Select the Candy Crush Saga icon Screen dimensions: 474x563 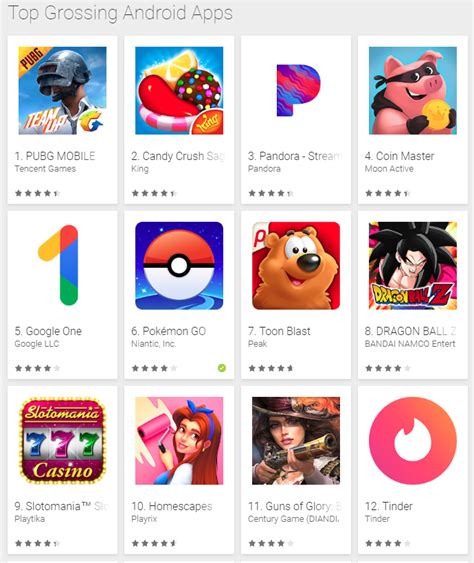click(179, 90)
